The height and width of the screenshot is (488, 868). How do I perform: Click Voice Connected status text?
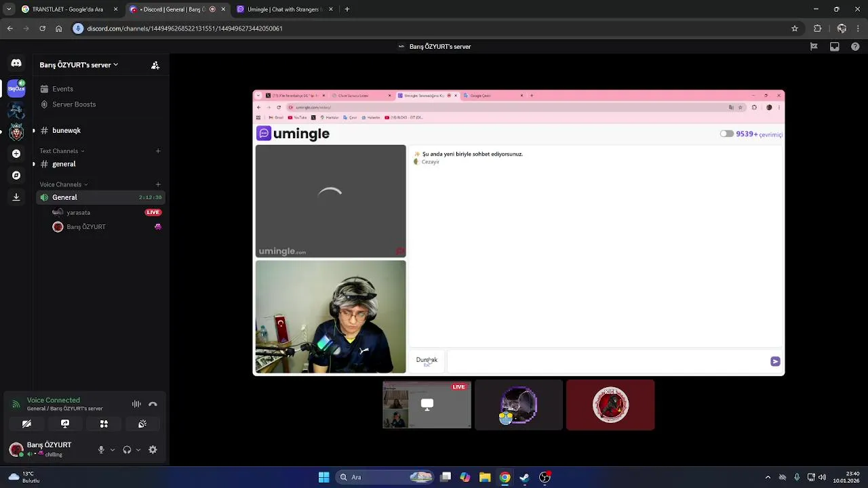click(53, 401)
